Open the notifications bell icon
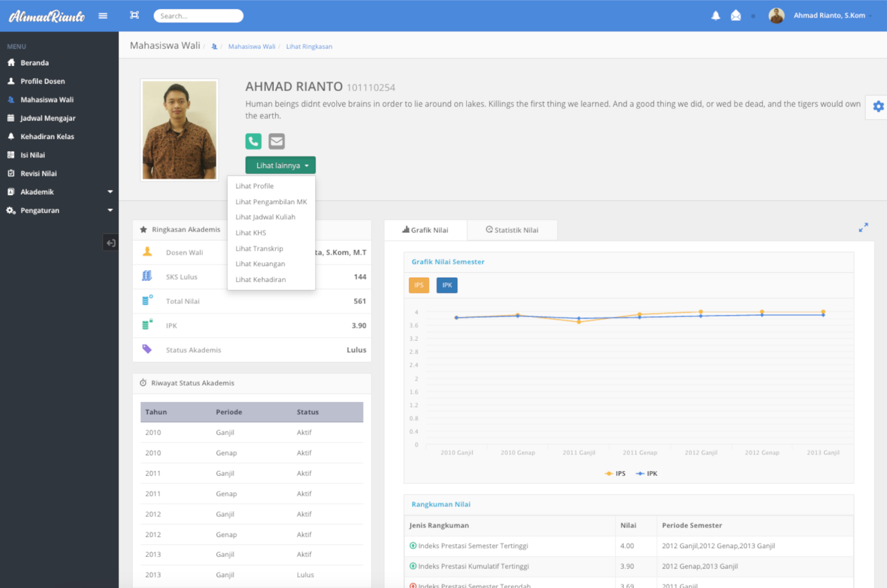Image resolution: width=887 pixels, height=588 pixels. [715, 16]
